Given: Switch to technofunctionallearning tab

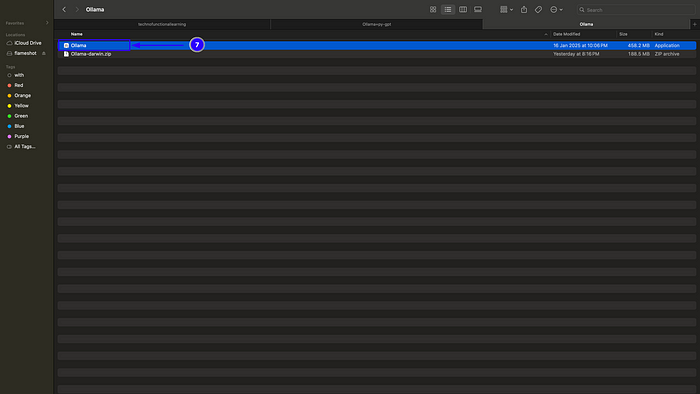Looking at the screenshot, I should pyautogui.click(x=162, y=24).
